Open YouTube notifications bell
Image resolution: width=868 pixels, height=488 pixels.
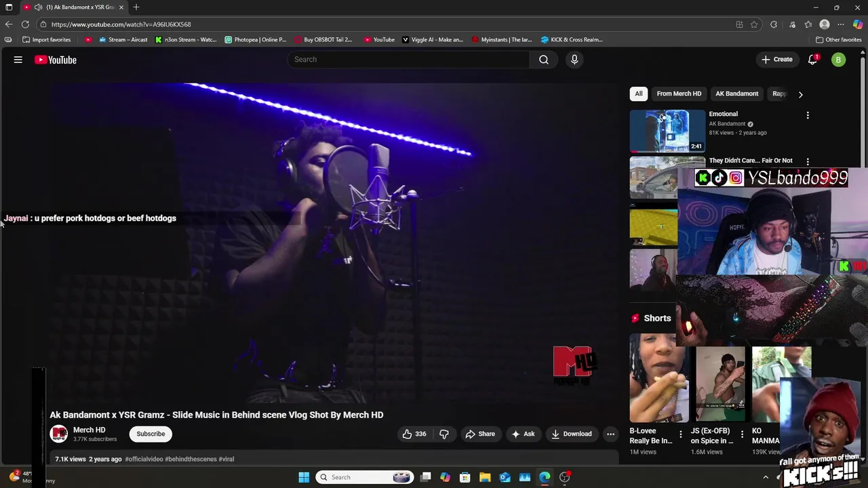(812, 60)
